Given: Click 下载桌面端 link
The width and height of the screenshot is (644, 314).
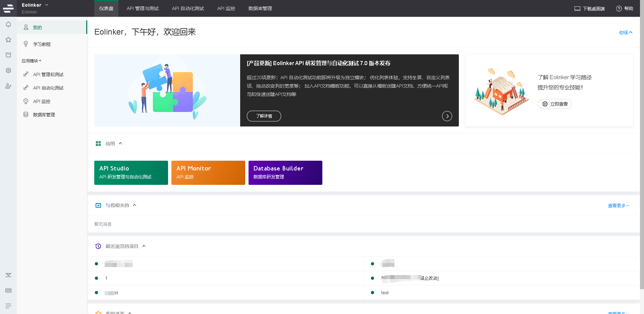Looking at the screenshot, I should [x=589, y=9].
